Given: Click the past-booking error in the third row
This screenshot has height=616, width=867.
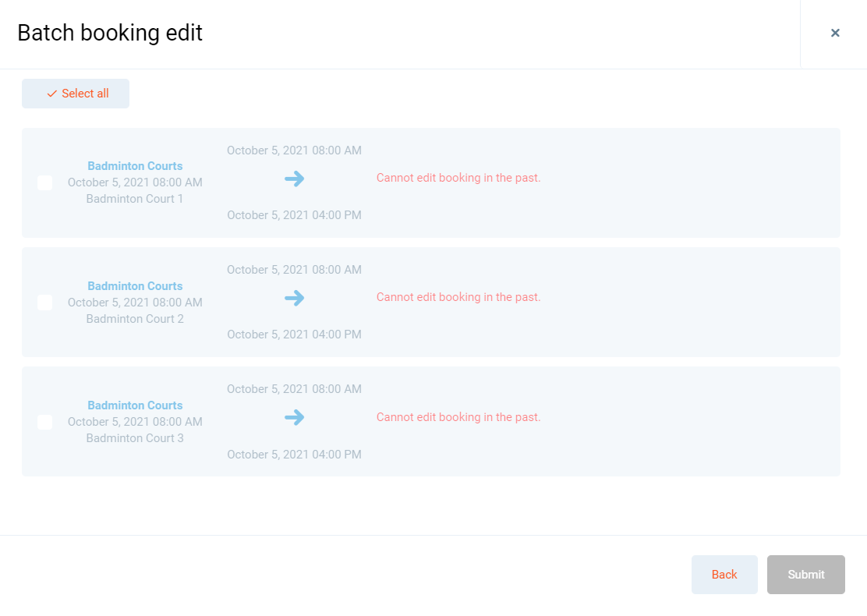Looking at the screenshot, I should pos(458,417).
